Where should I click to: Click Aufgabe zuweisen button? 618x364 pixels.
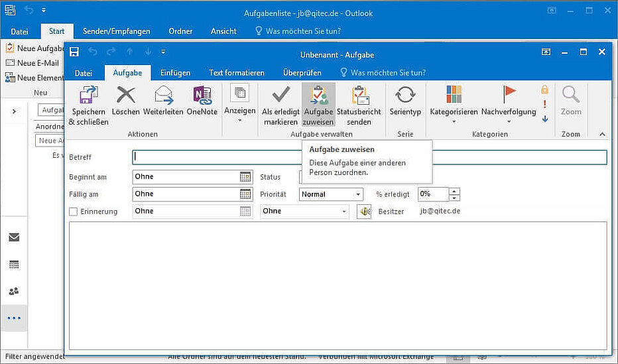tap(318, 105)
